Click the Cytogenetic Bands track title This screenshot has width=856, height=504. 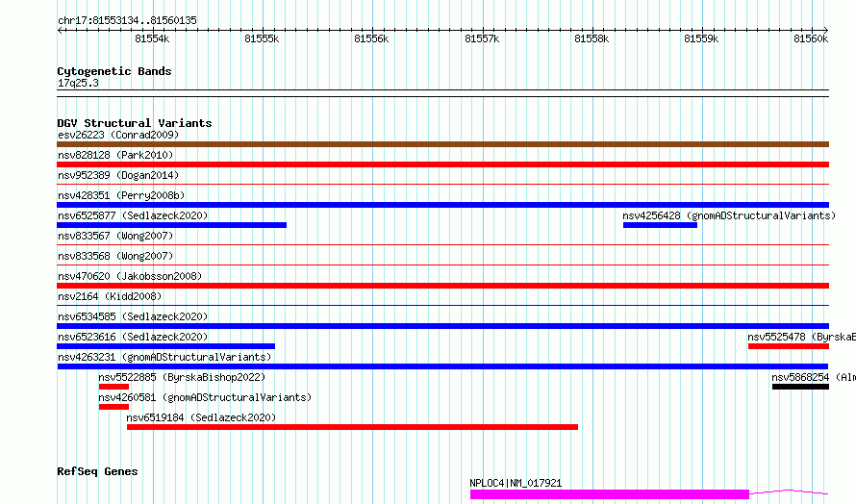114,71
